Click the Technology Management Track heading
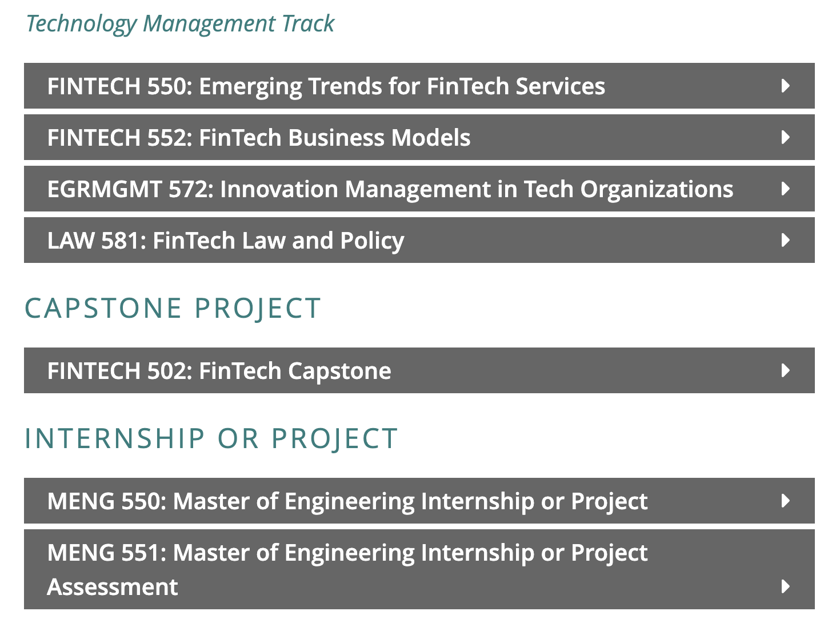Viewport: 840px width, 631px height. point(180,23)
